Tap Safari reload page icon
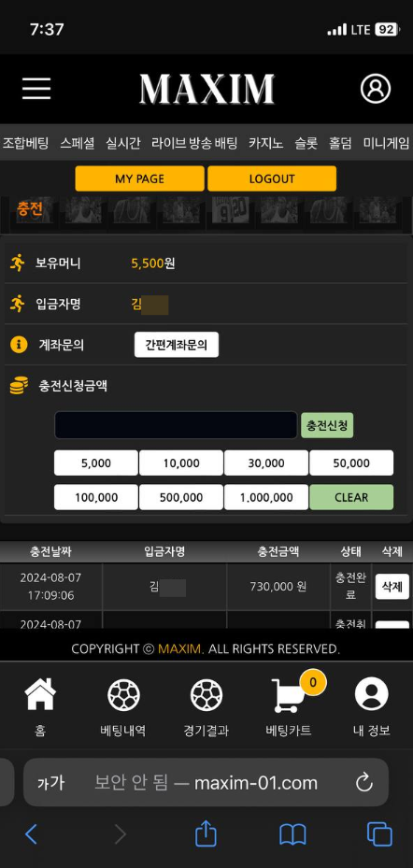The image size is (413, 868). tap(364, 782)
